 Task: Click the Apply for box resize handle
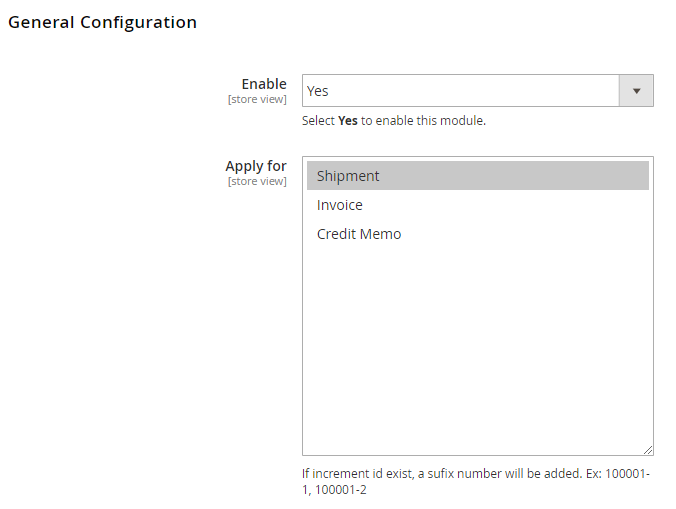click(648, 450)
